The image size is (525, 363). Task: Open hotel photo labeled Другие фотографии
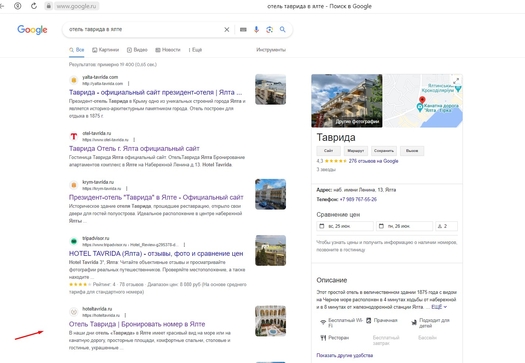click(x=347, y=101)
